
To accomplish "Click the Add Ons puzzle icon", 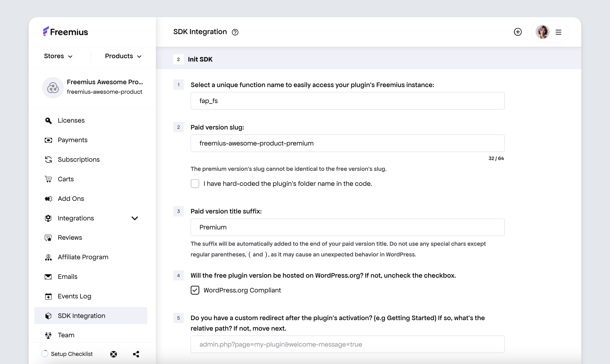I will (48, 199).
